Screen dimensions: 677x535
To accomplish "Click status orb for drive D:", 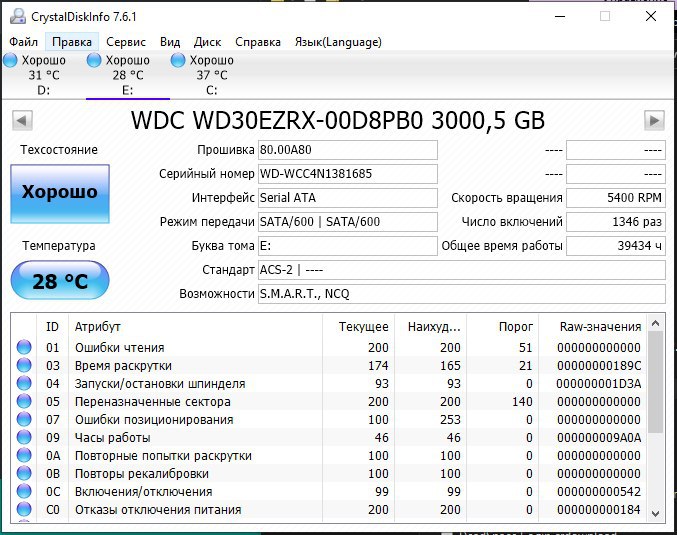I will pos(10,60).
